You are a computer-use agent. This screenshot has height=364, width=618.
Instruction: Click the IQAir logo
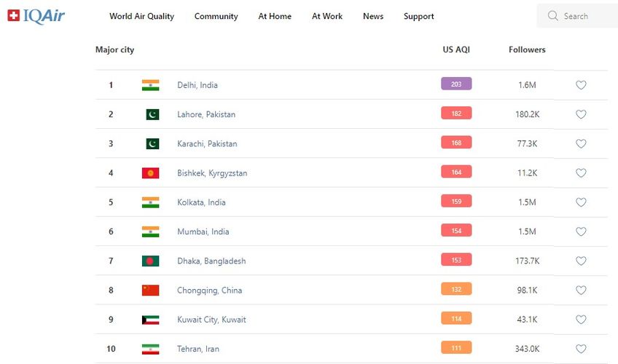click(x=36, y=16)
